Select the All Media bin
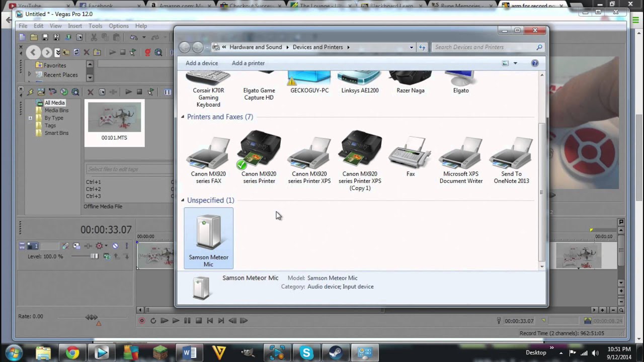This screenshot has height=362, width=644. coord(54,103)
